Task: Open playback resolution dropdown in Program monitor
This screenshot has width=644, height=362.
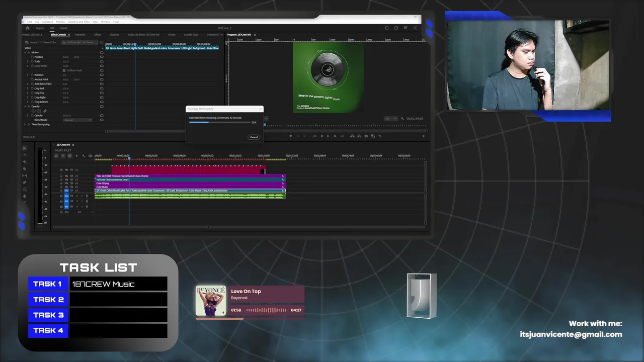Action: (x=390, y=119)
